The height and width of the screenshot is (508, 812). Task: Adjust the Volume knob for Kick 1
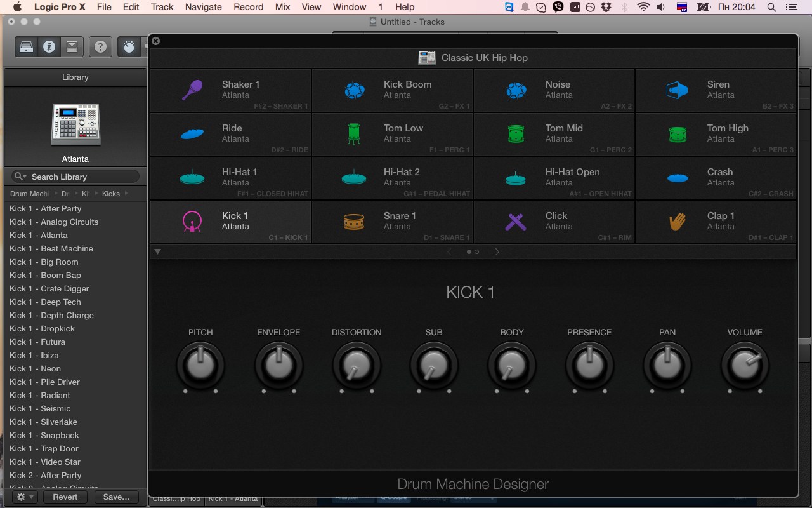(745, 365)
